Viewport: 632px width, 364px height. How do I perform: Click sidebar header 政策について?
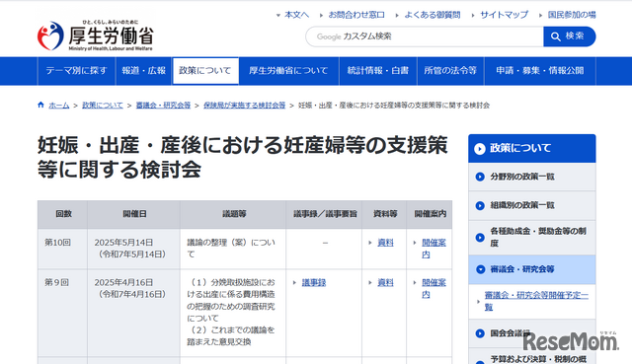(x=532, y=149)
